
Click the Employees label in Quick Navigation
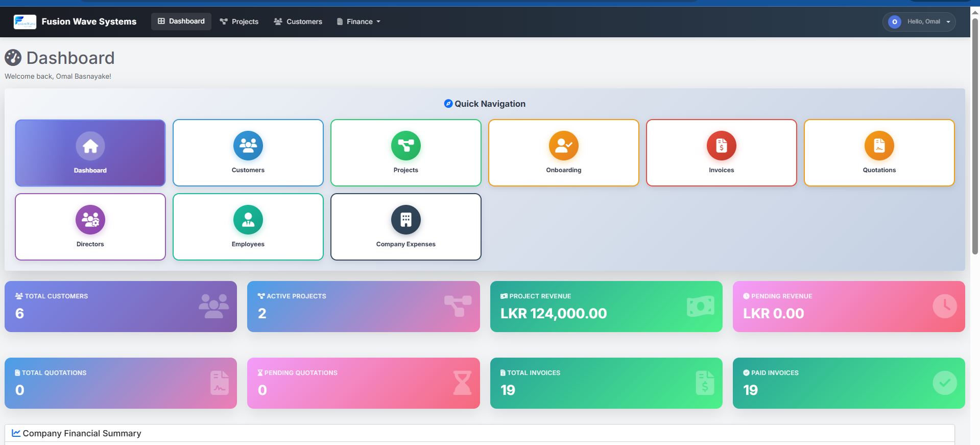point(248,244)
